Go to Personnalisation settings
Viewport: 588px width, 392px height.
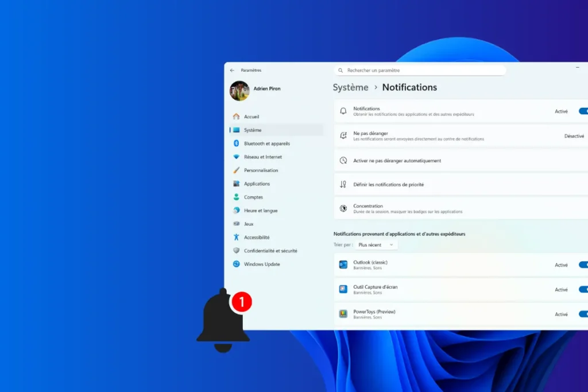[x=262, y=170]
